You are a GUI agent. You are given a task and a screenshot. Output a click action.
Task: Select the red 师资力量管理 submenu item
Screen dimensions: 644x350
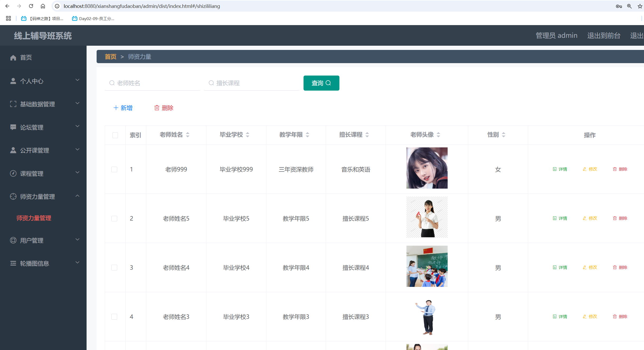click(34, 218)
